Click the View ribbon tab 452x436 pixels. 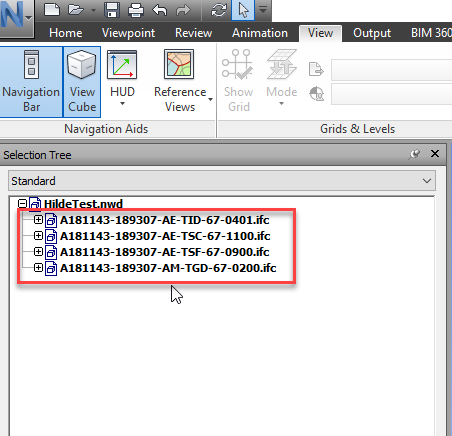coord(320,33)
